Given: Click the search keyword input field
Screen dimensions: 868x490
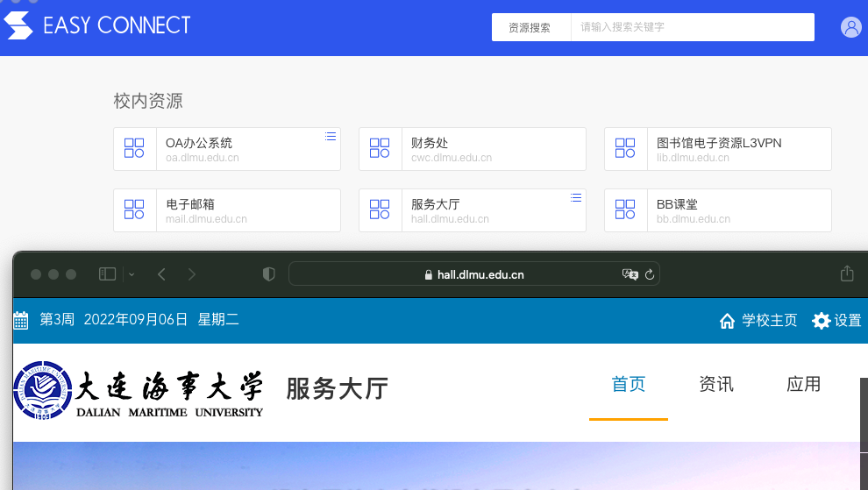Looking at the screenshot, I should [x=692, y=27].
